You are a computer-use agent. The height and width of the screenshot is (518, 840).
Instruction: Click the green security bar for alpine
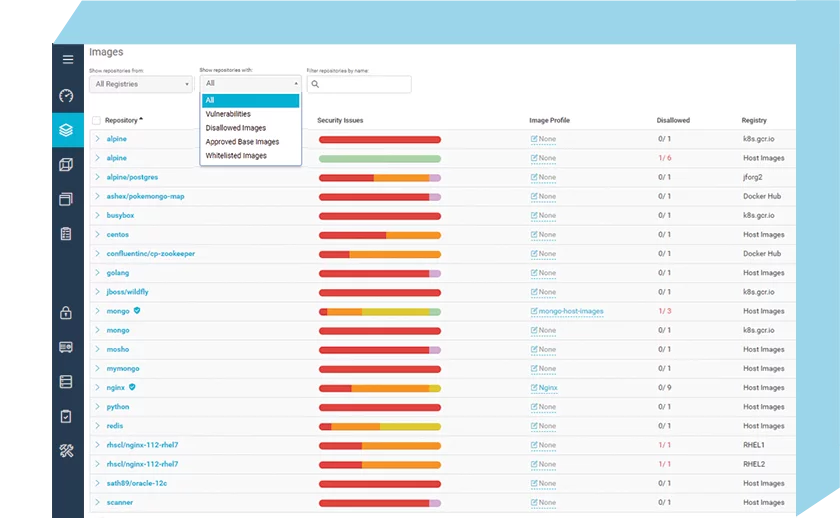click(x=380, y=159)
